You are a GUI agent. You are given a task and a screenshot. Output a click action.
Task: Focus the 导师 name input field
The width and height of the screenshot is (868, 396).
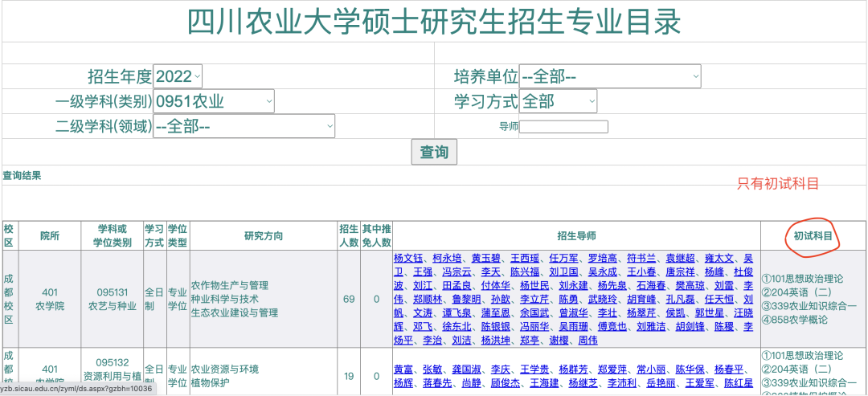tap(563, 127)
